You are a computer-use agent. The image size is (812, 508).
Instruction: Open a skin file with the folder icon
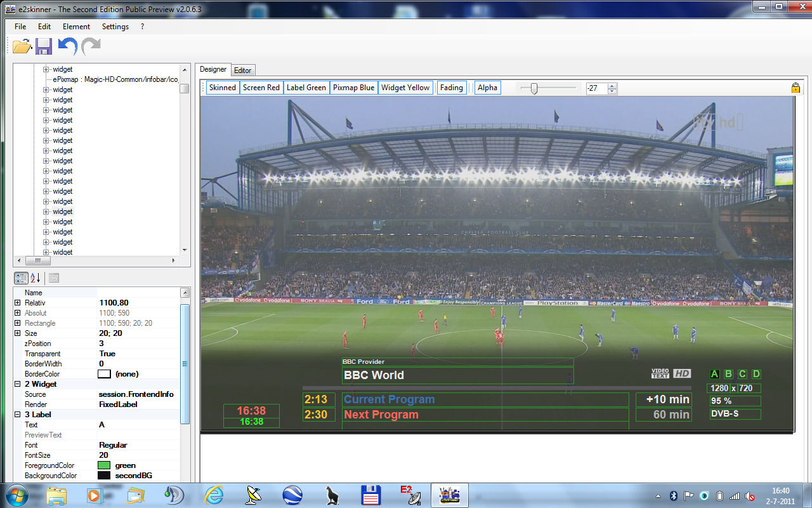click(x=22, y=46)
